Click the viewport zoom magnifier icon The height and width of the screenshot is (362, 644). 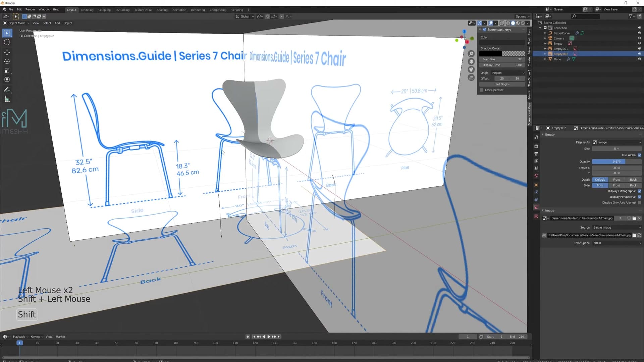coord(471,54)
